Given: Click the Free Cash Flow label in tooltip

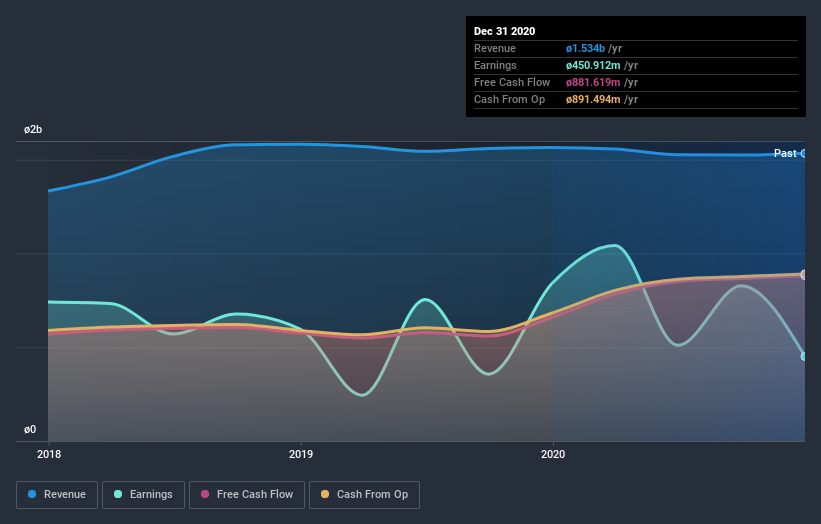Looking at the screenshot, I should coord(512,82).
